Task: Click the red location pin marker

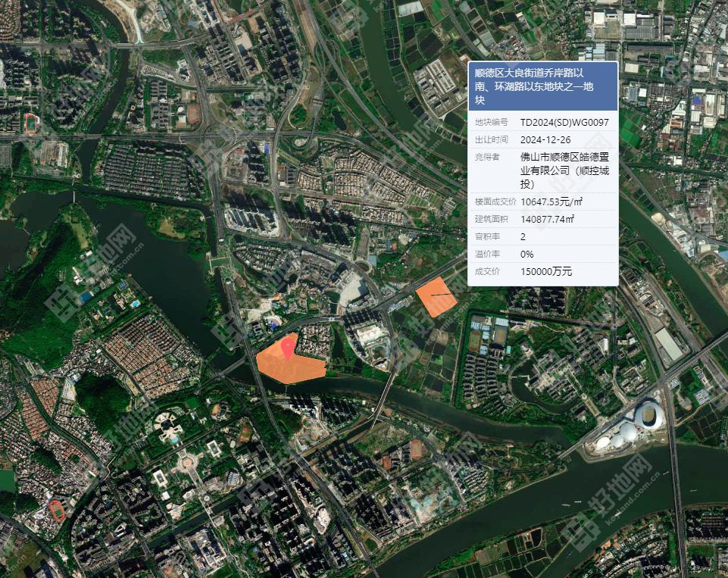Action: click(x=289, y=348)
